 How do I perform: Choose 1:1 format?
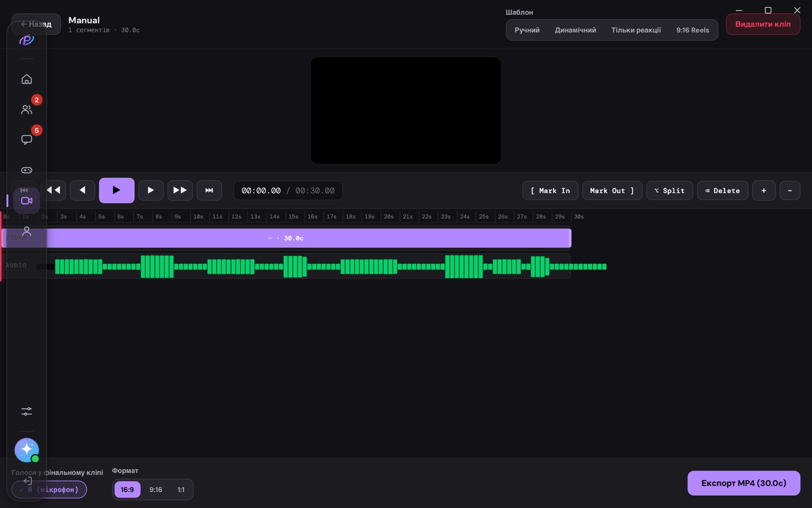(x=181, y=490)
